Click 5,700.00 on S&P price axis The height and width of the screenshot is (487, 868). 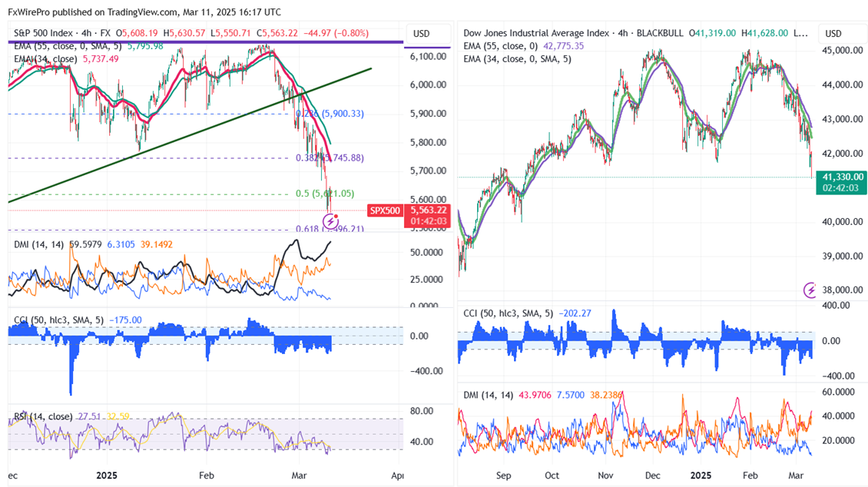pyautogui.click(x=428, y=171)
